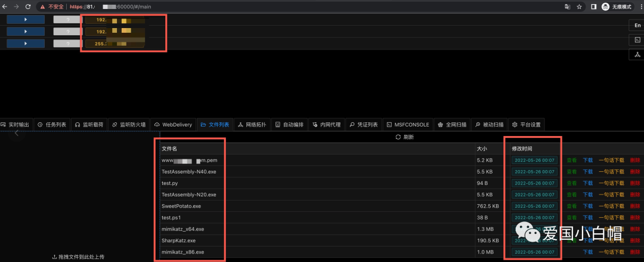The width and height of the screenshot is (644, 262).
Task: Click the date tag in the test.py row
Action: pos(534,183)
